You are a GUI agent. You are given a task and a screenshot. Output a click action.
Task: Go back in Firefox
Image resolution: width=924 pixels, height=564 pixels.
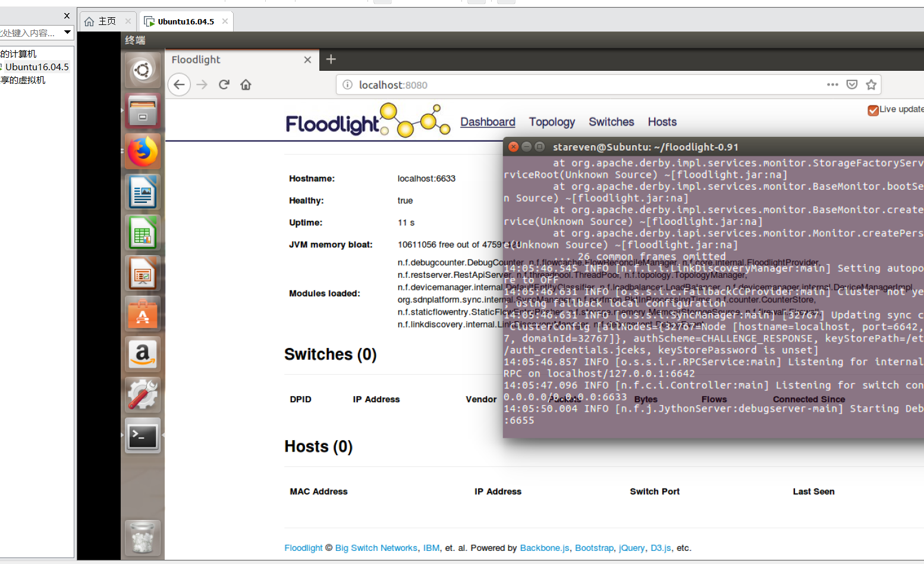click(179, 84)
